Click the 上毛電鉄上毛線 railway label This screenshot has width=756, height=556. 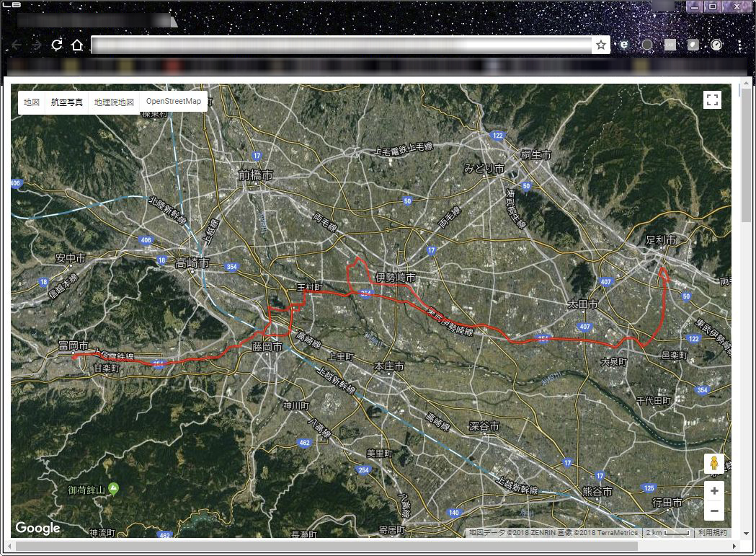403,149
